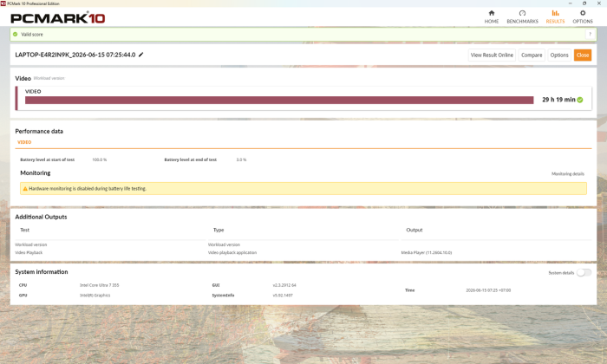Click the result name LAPTOP-E4R2IN9K text

pyautogui.click(x=75, y=55)
